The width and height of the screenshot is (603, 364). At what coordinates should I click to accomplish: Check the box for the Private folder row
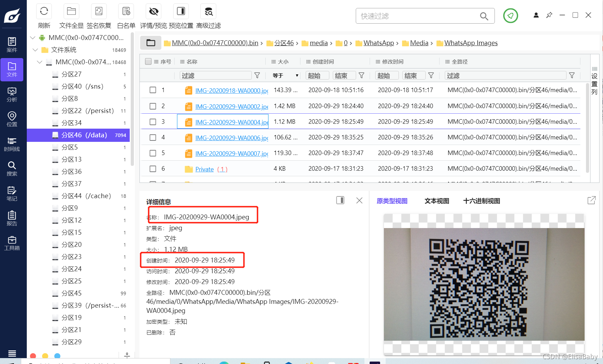click(153, 169)
